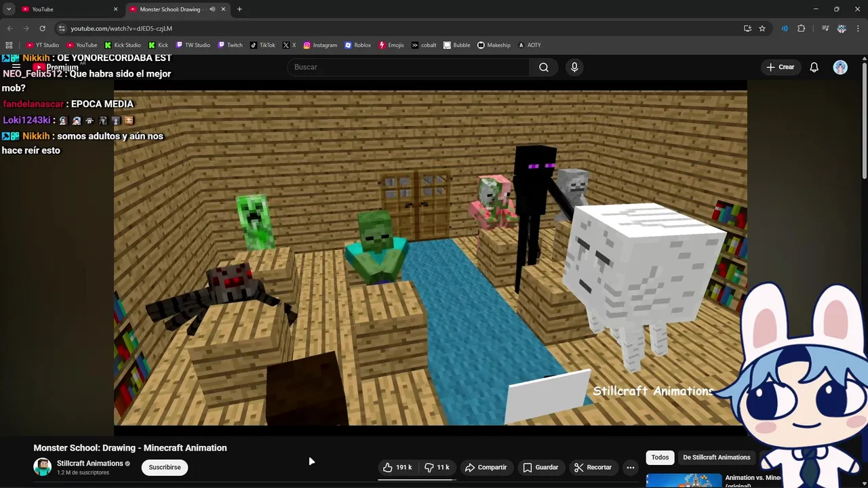Install YouTube as an app
The image size is (868, 488).
pyautogui.click(x=747, y=28)
